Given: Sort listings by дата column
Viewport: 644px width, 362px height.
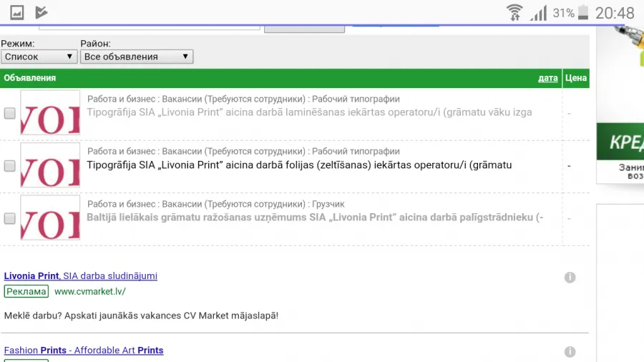Looking at the screenshot, I should coord(548,78).
